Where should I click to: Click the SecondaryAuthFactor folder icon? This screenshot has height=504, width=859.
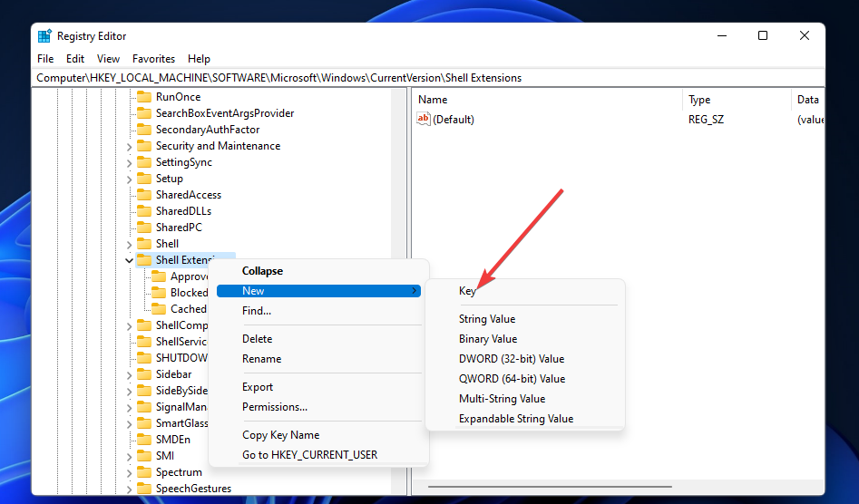[144, 130]
